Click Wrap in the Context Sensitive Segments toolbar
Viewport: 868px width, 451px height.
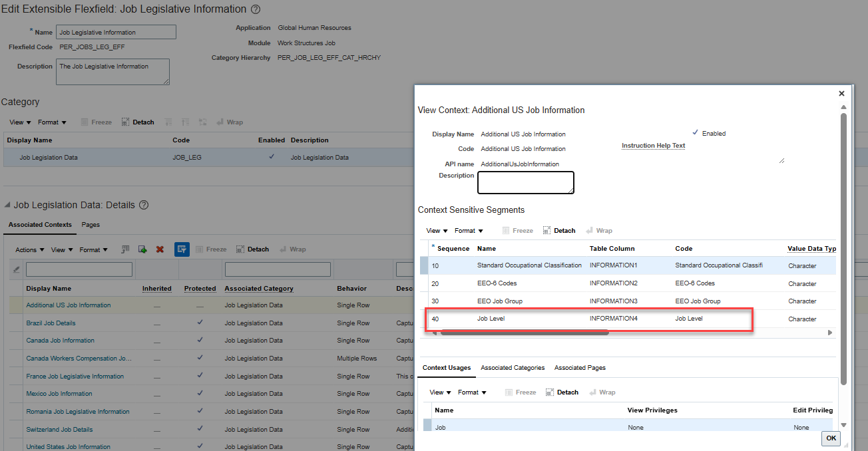[599, 231]
